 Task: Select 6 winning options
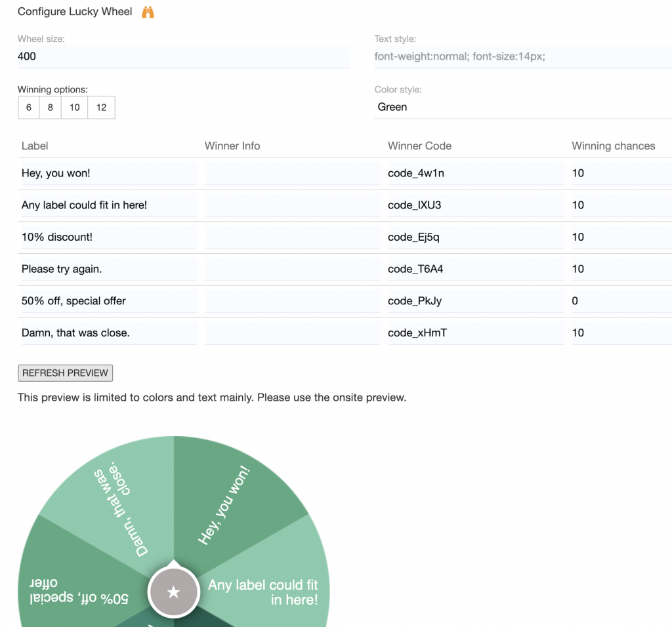pyautogui.click(x=29, y=108)
